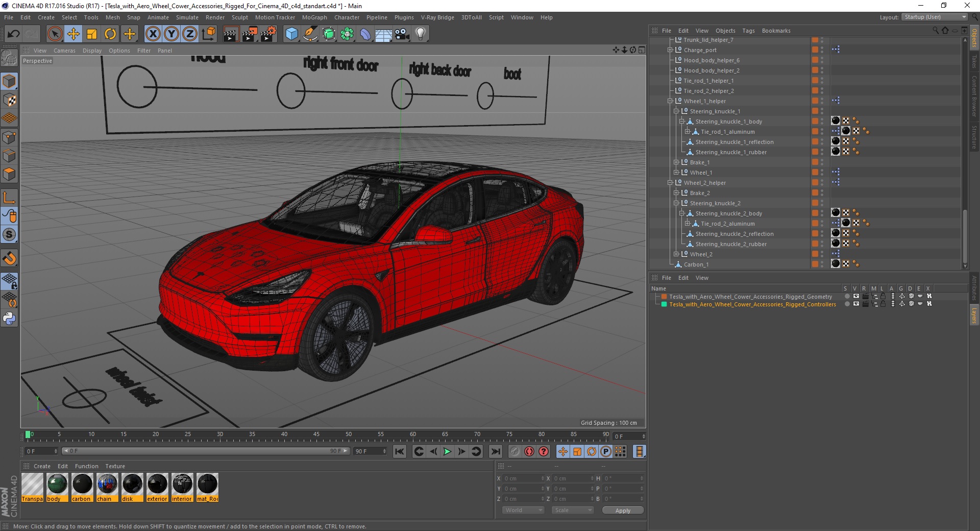
Task: Add a light object bulb icon
Action: coord(420,34)
